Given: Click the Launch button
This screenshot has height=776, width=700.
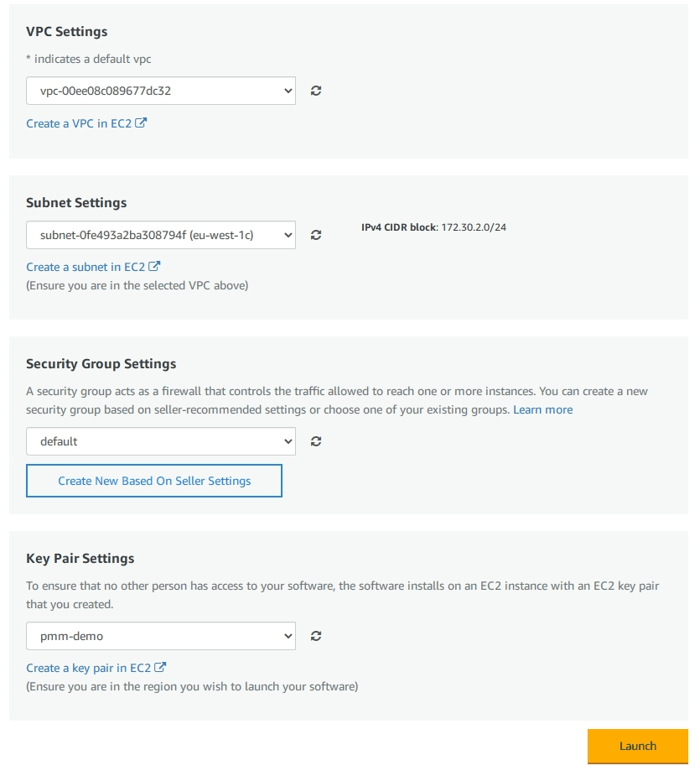Looking at the screenshot, I should (638, 746).
